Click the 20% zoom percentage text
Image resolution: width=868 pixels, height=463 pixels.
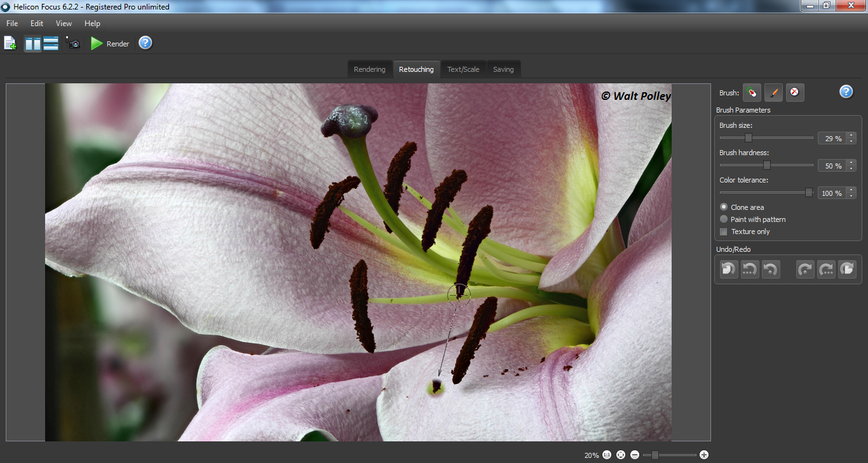pyautogui.click(x=592, y=455)
